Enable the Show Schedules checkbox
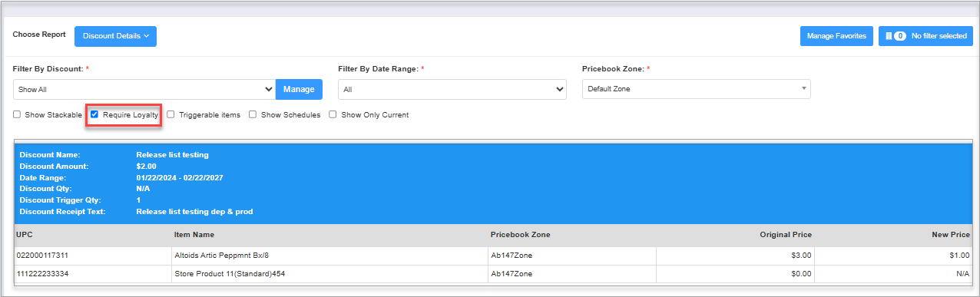This screenshot has height=297, width=980. tap(253, 115)
